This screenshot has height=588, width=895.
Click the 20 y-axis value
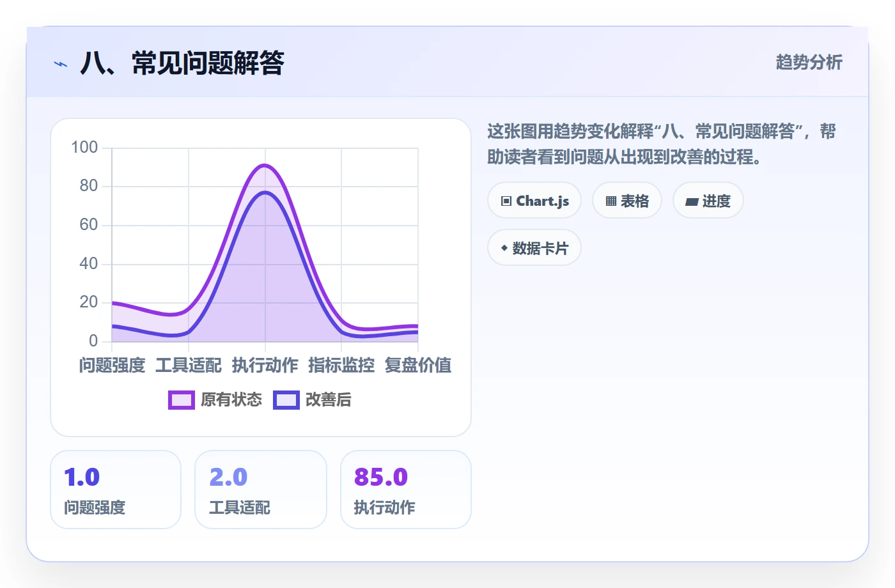pos(89,302)
